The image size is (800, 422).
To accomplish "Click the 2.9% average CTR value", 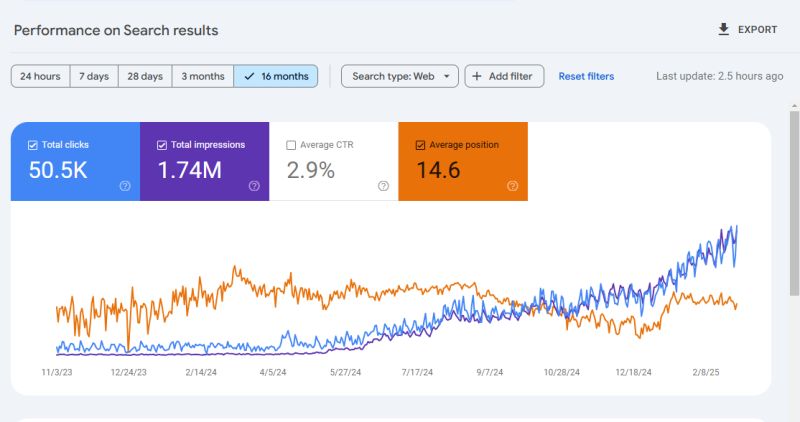I will tap(311, 170).
